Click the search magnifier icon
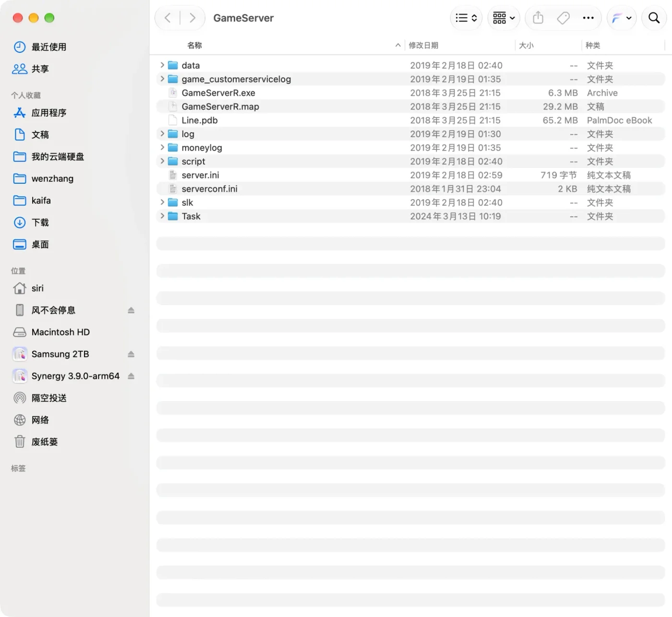 (654, 18)
